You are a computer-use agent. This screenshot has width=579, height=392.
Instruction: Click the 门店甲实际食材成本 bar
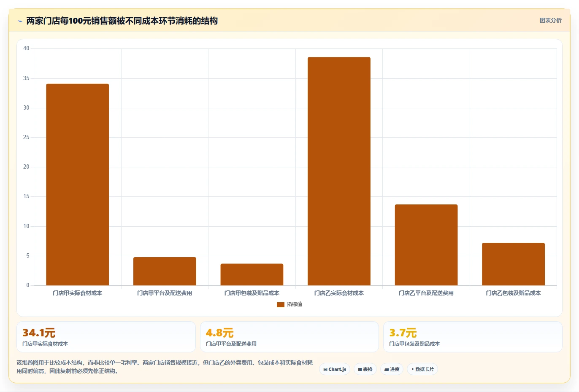[78, 185]
